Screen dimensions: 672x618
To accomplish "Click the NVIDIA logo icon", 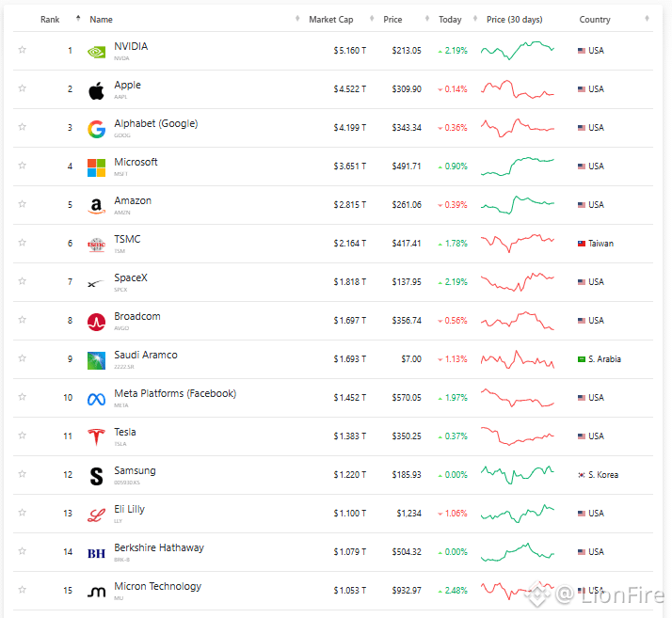I will [96, 53].
